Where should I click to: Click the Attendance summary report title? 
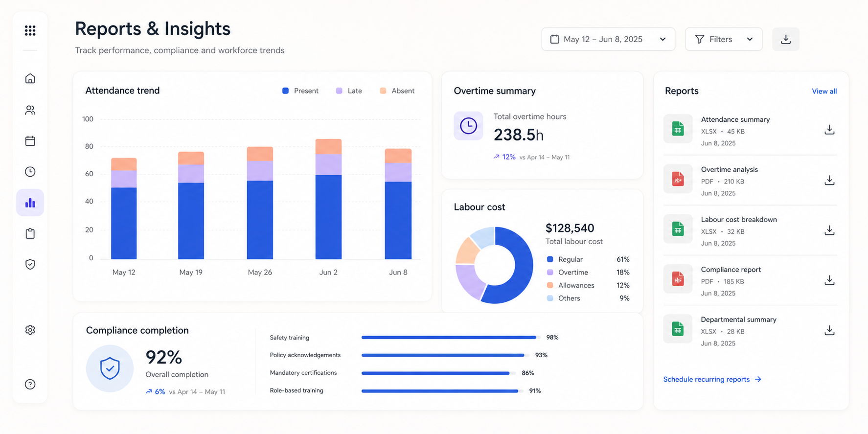(735, 119)
